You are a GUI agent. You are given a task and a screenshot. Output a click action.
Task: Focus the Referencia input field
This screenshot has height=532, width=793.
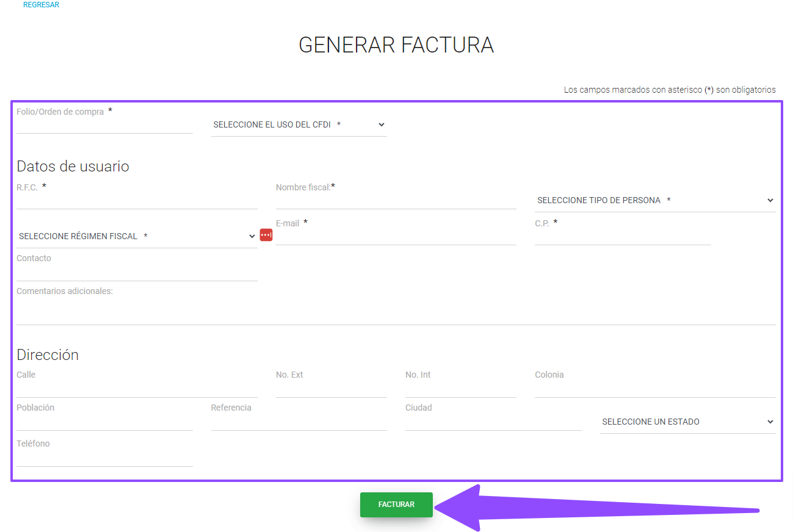point(299,422)
